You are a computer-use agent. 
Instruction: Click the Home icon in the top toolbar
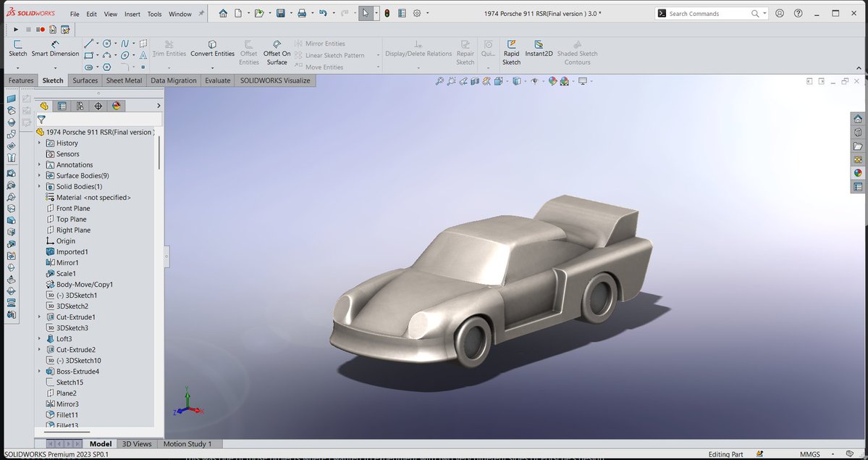pyautogui.click(x=222, y=13)
